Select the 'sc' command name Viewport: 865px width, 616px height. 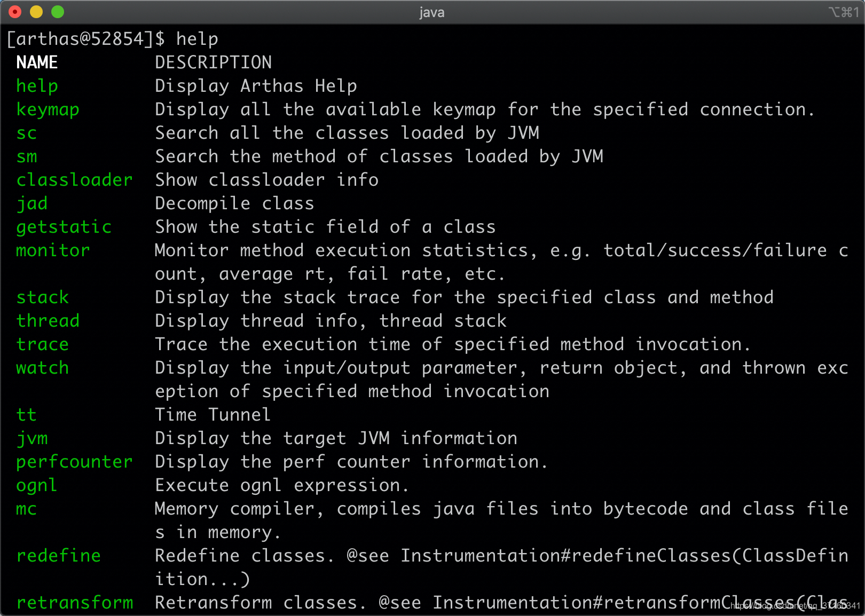coord(27,133)
